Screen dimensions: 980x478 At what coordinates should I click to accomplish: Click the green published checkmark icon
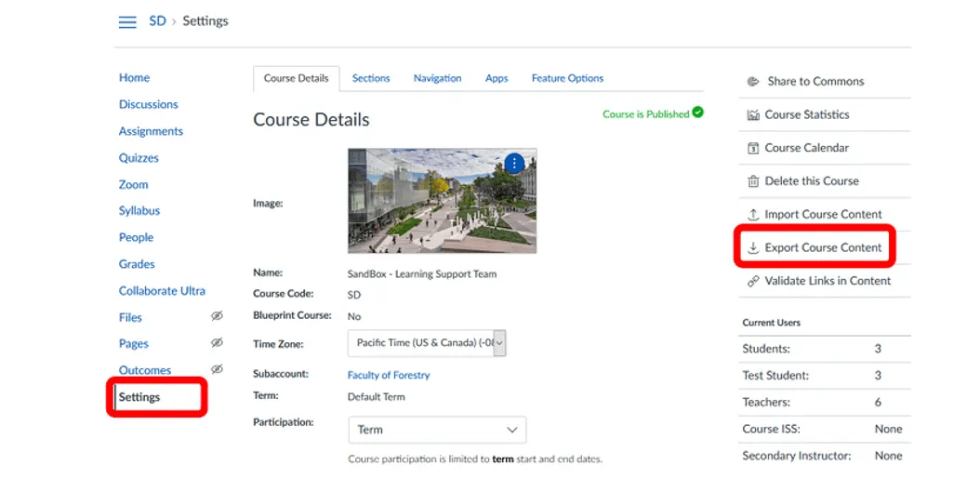(x=697, y=113)
